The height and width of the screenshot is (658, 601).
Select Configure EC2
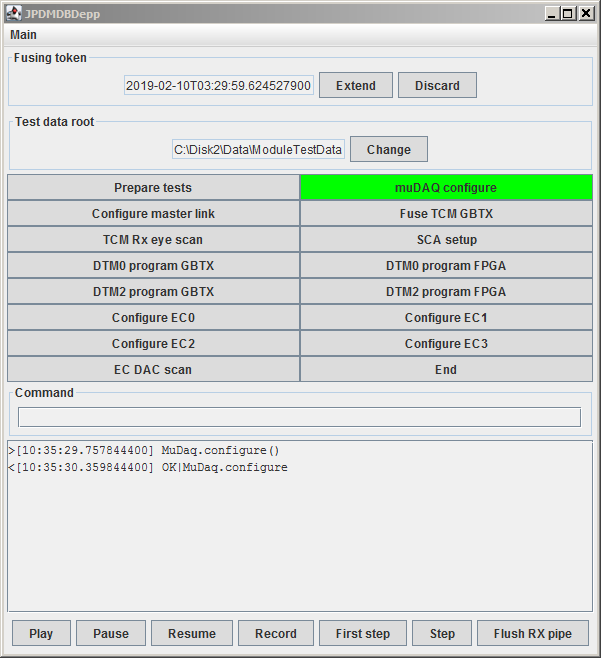(x=153, y=343)
